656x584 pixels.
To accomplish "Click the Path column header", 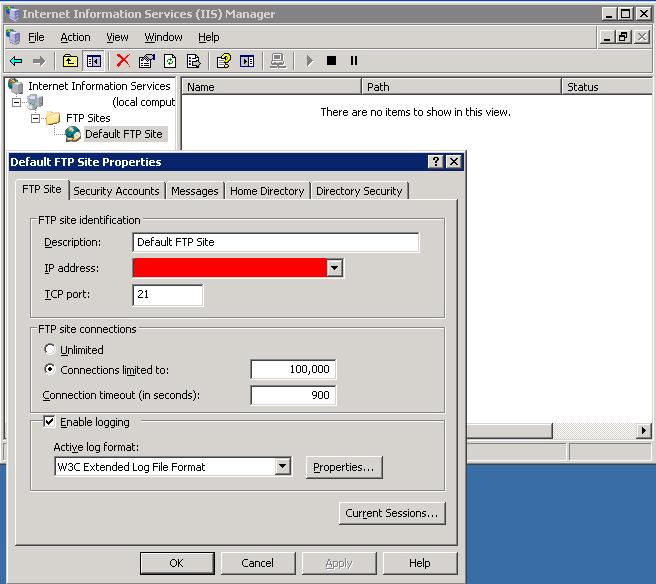I will 461,87.
